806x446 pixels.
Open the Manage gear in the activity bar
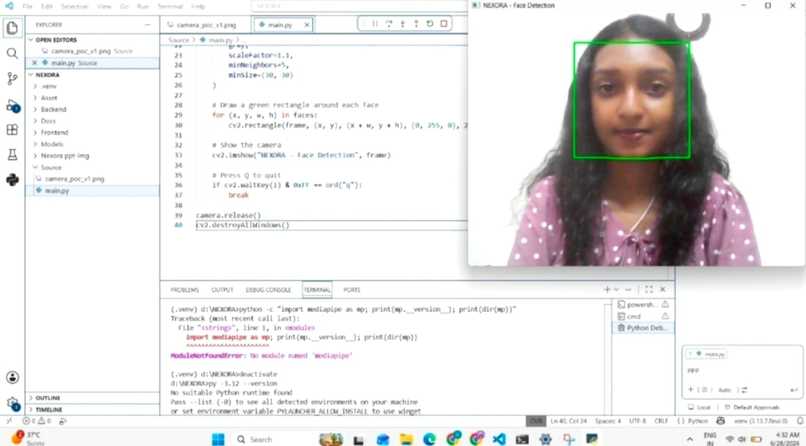click(x=12, y=403)
